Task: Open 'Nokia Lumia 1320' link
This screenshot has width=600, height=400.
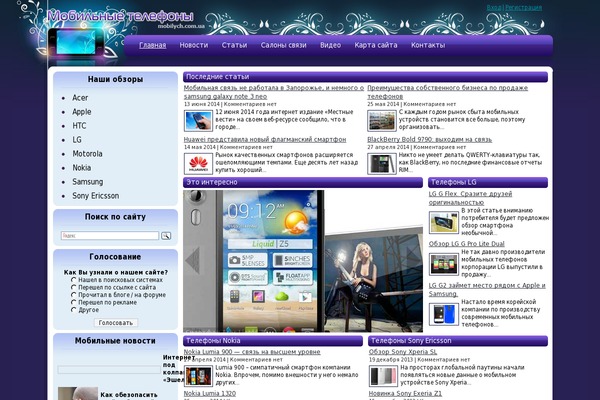Action: click(x=210, y=393)
